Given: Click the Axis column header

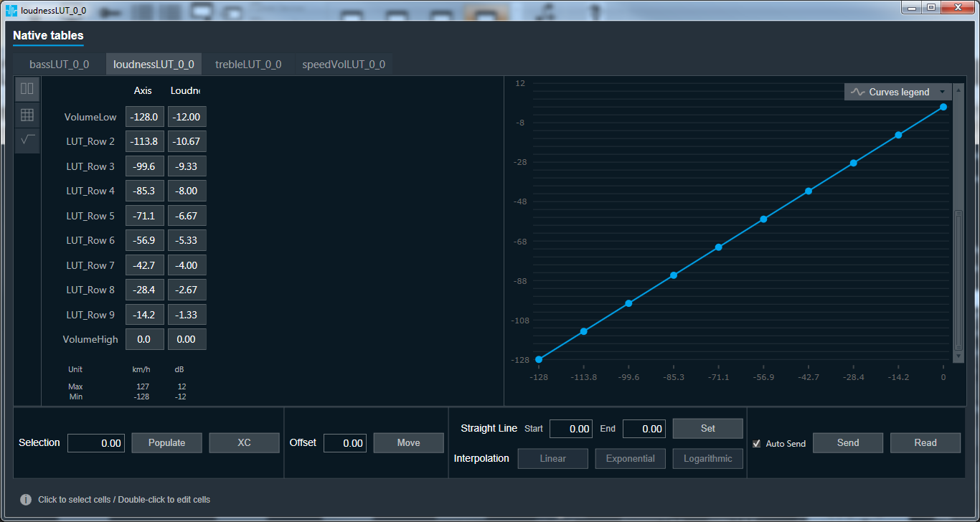Looking at the screenshot, I should tap(143, 90).
